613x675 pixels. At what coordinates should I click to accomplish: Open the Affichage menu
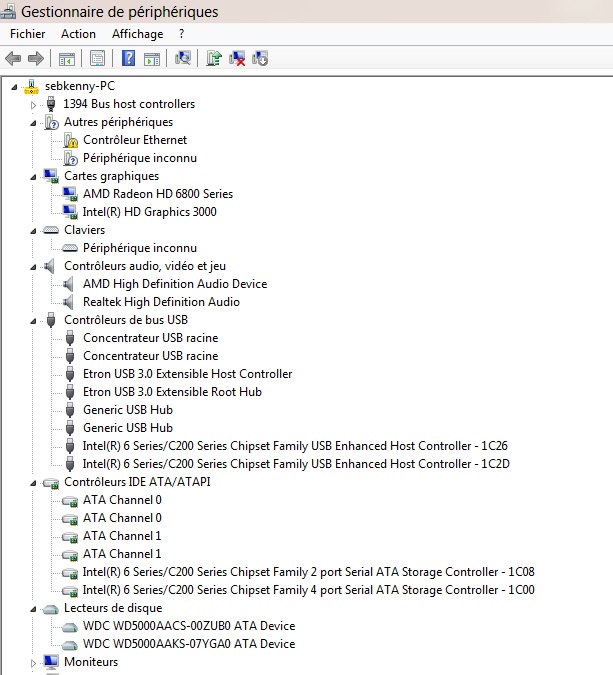tap(137, 34)
